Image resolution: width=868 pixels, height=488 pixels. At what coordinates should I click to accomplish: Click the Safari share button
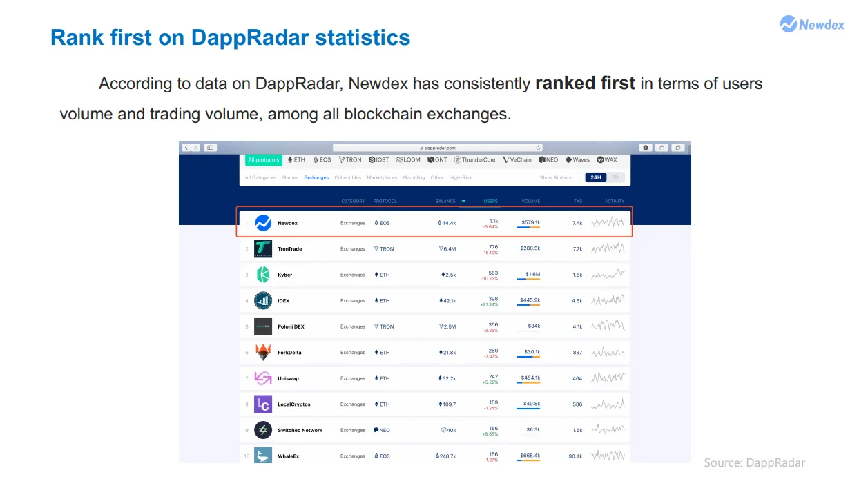click(x=662, y=148)
